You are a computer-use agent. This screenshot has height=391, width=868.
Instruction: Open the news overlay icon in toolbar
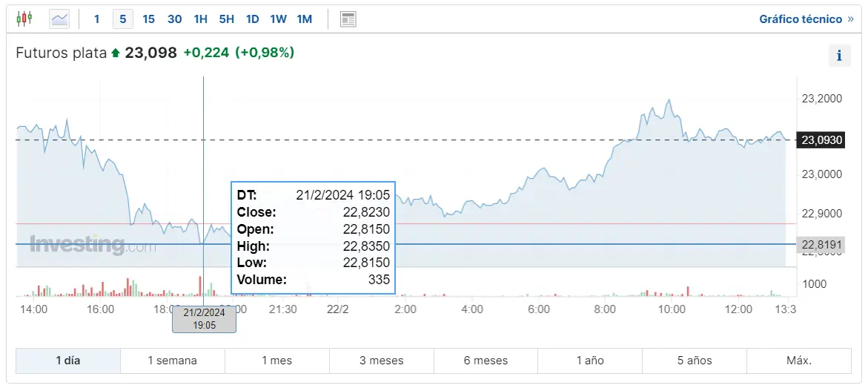pyautogui.click(x=348, y=19)
